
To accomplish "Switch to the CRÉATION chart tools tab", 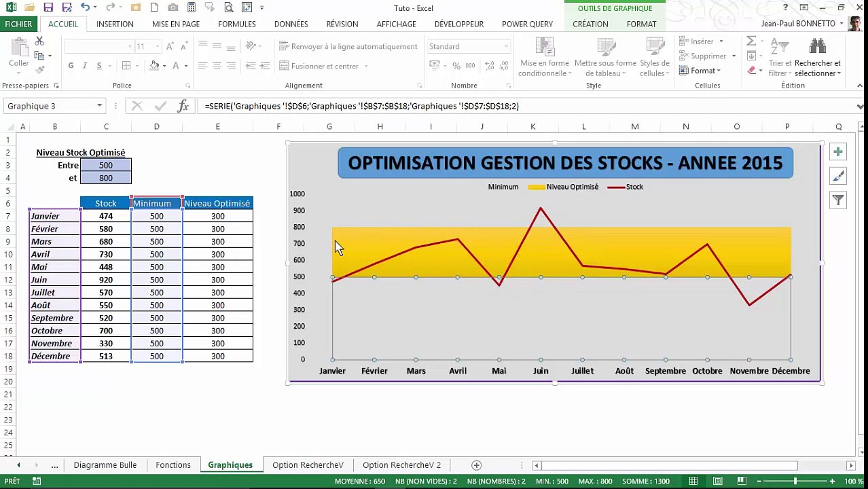I will [x=590, y=24].
